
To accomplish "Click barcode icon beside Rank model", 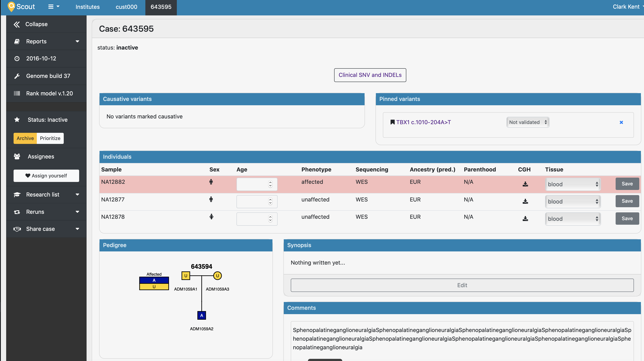I will pyautogui.click(x=17, y=94).
